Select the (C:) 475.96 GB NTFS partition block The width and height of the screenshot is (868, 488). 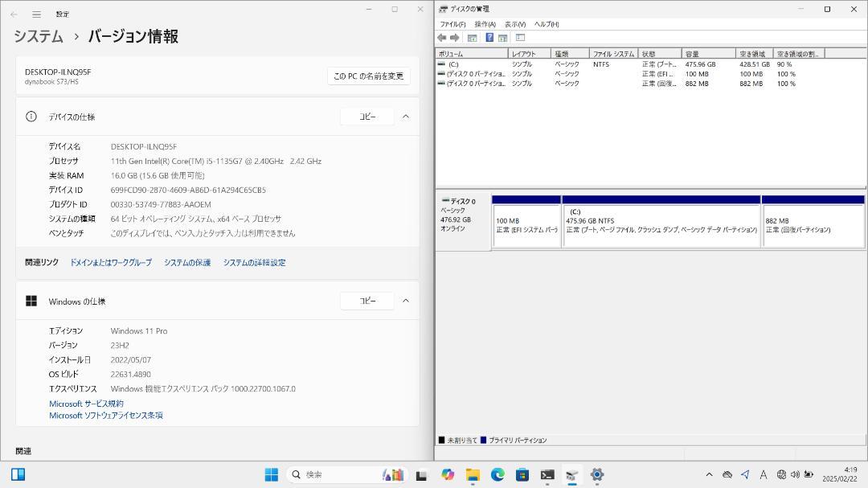coord(661,221)
